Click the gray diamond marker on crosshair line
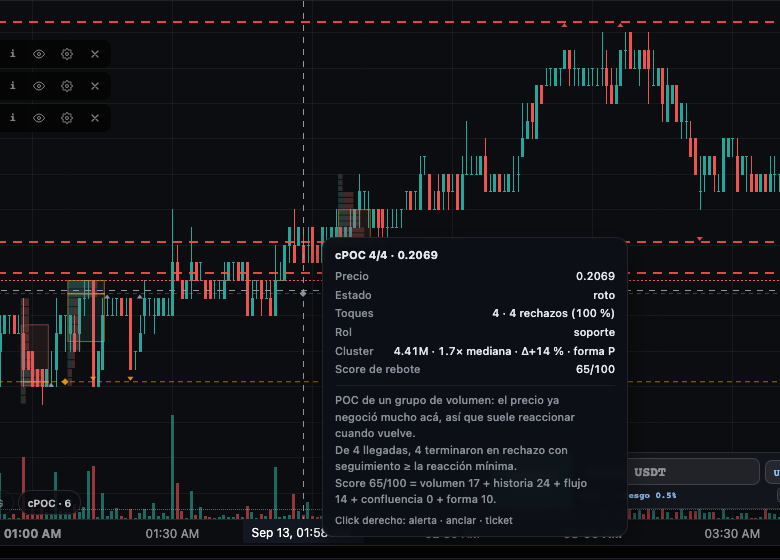 pos(303,293)
